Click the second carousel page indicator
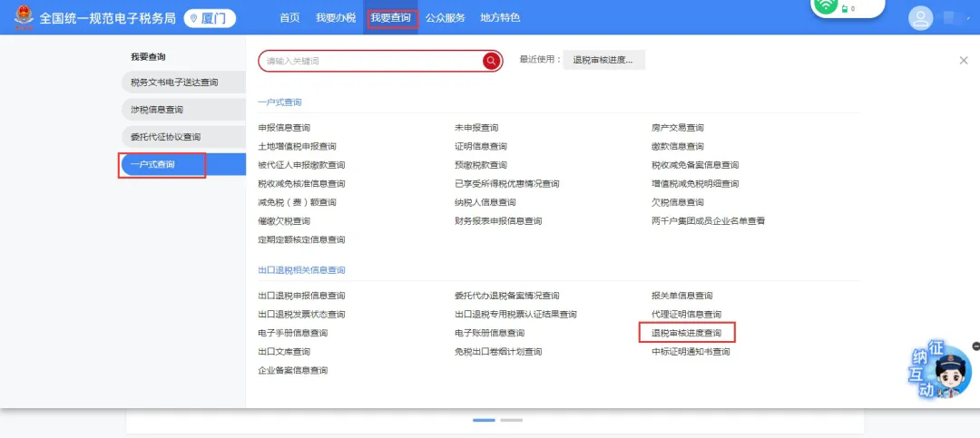 512,420
